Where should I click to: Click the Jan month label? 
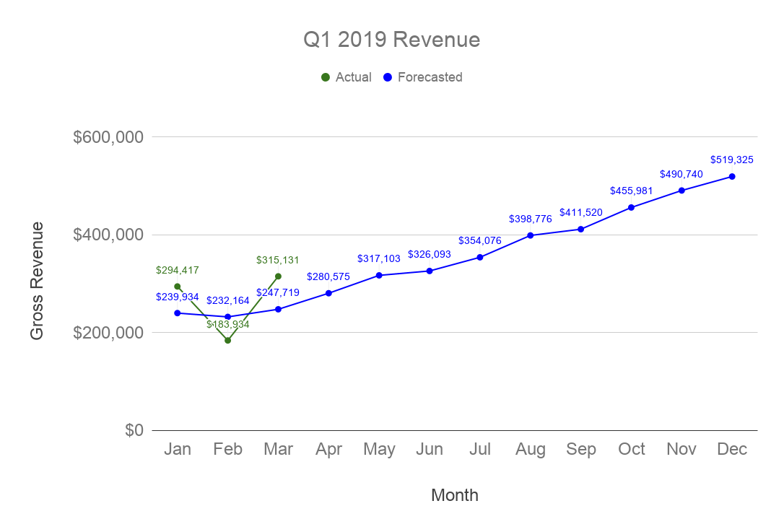pos(178,449)
